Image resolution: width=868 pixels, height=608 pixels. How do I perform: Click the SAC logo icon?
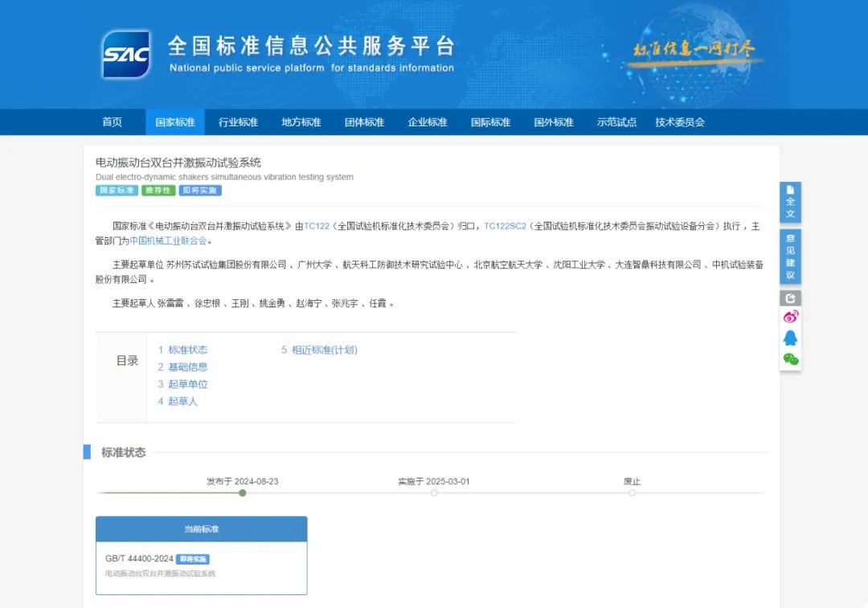click(126, 54)
